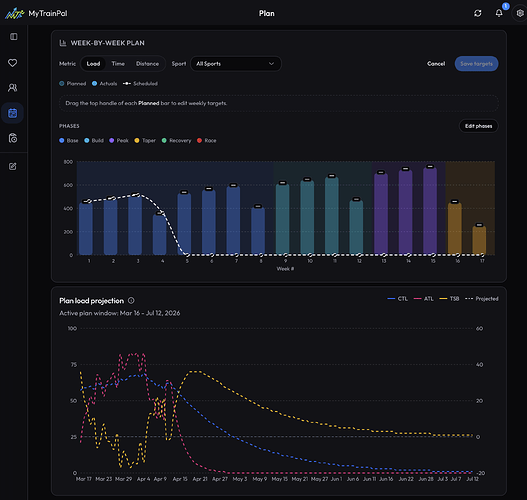Toggle the Scheduled legend series

click(140, 84)
